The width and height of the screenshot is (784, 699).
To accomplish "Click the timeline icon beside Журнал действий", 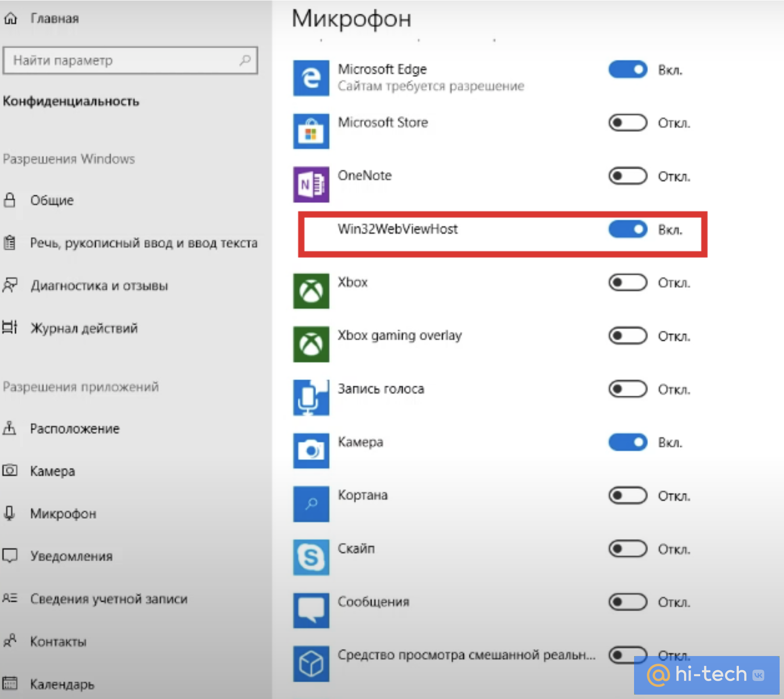I will point(10,327).
